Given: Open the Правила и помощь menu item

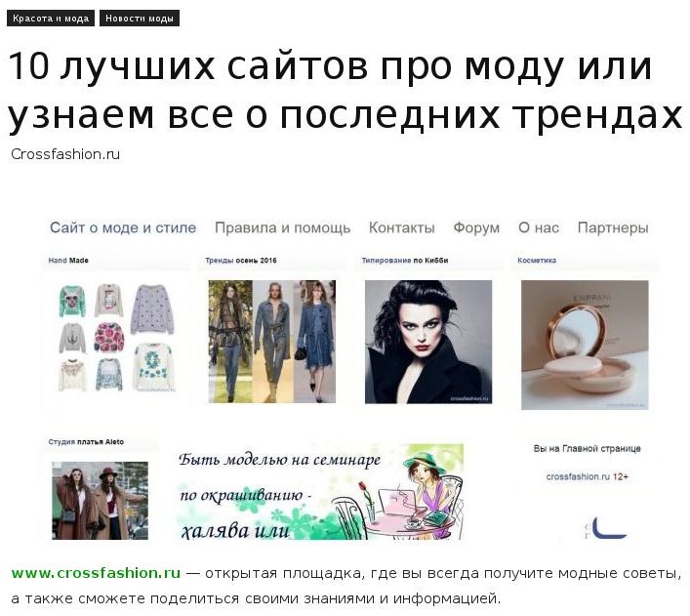Looking at the screenshot, I should [282, 227].
